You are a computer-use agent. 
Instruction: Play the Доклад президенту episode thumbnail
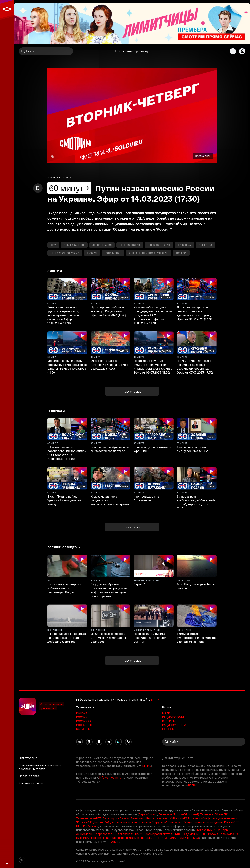coord(110,289)
